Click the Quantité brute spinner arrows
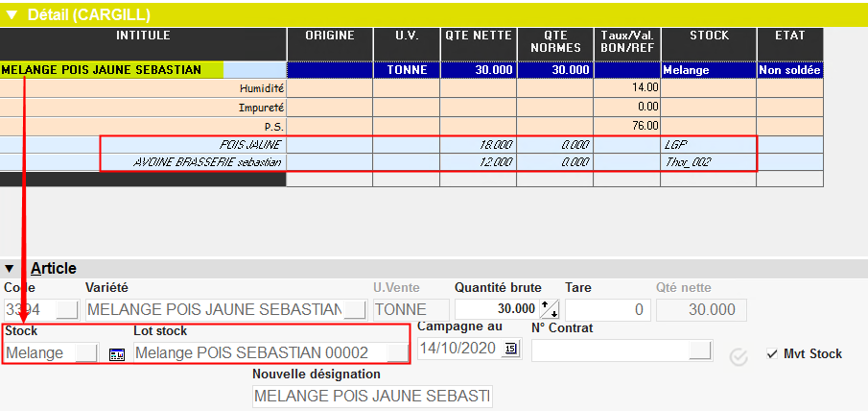The image size is (868, 411). click(550, 309)
